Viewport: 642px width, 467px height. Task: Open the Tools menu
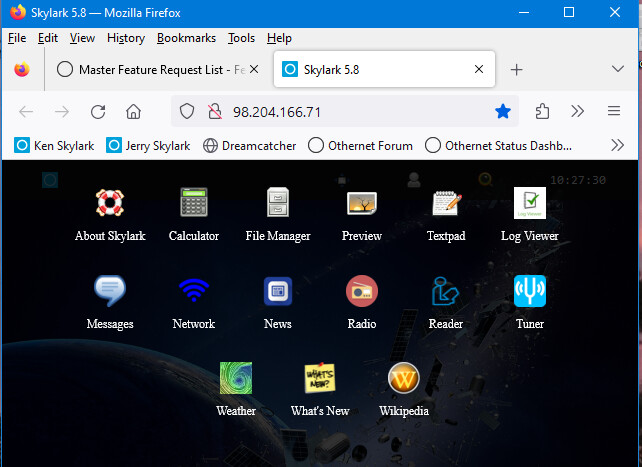pyautogui.click(x=241, y=38)
